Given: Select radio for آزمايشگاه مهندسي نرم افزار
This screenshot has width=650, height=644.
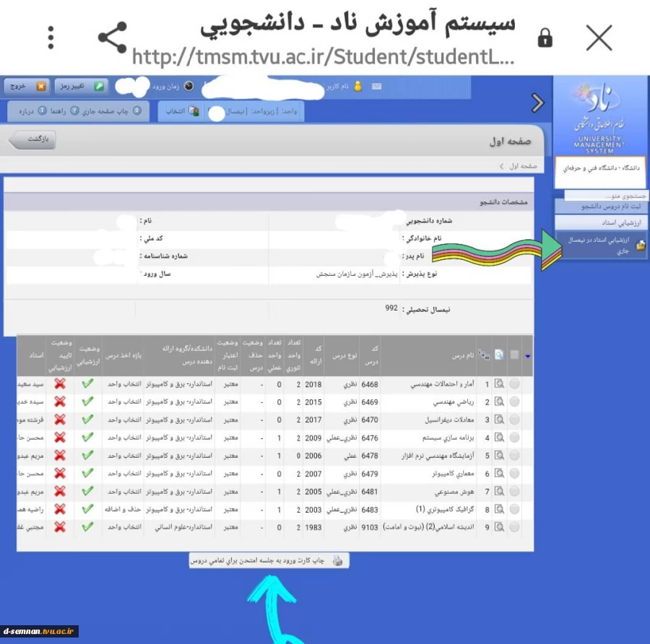Looking at the screenshot, I should point(514,456).
